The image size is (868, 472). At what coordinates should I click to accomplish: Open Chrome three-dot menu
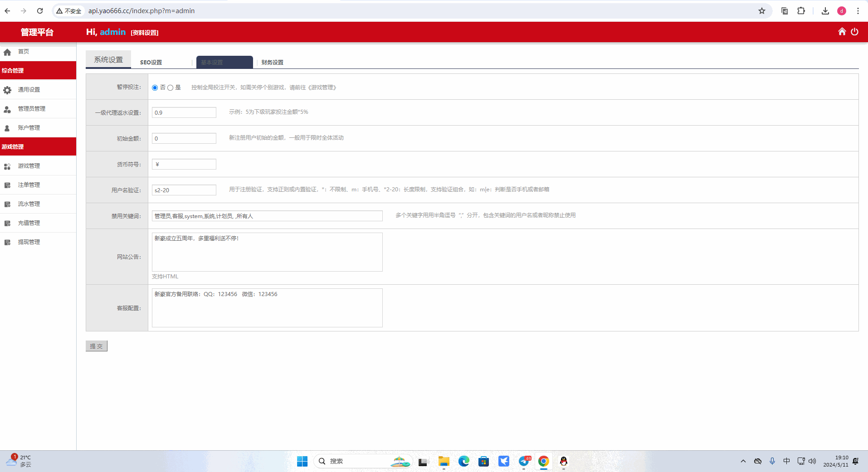(x=858, y=11)
